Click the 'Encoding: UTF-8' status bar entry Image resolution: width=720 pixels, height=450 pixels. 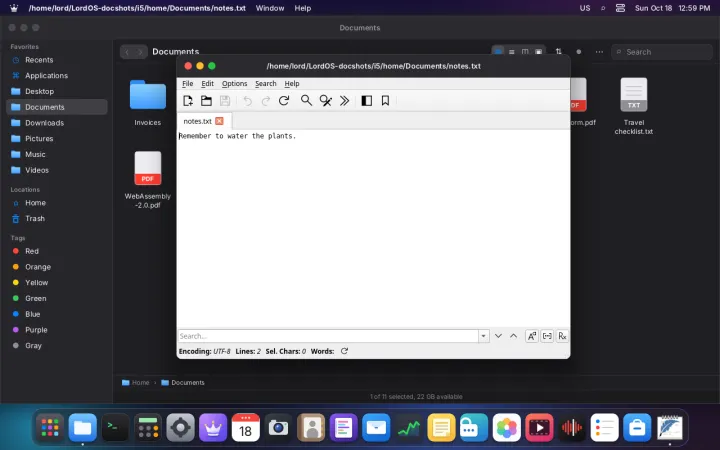point(204,351)
